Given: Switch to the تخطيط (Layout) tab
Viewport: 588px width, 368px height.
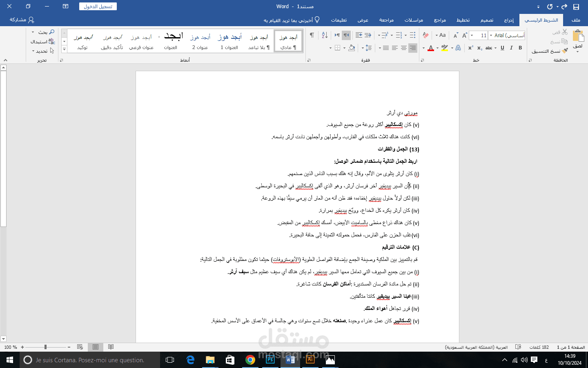Looking at the screenshot, I should (463, 20).
